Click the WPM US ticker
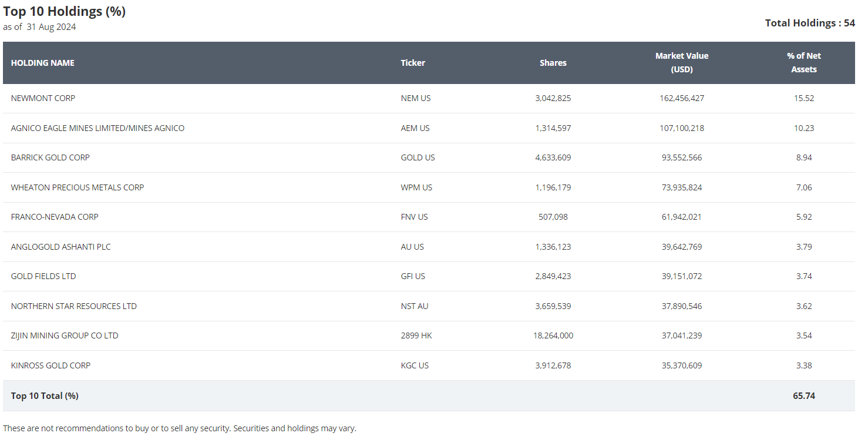868x443 pixels. [x=416, y=187]
